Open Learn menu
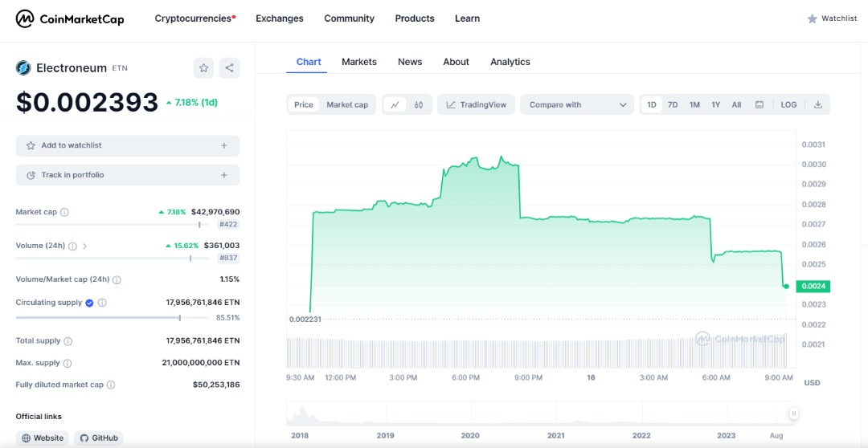 (x=467, y=18)
